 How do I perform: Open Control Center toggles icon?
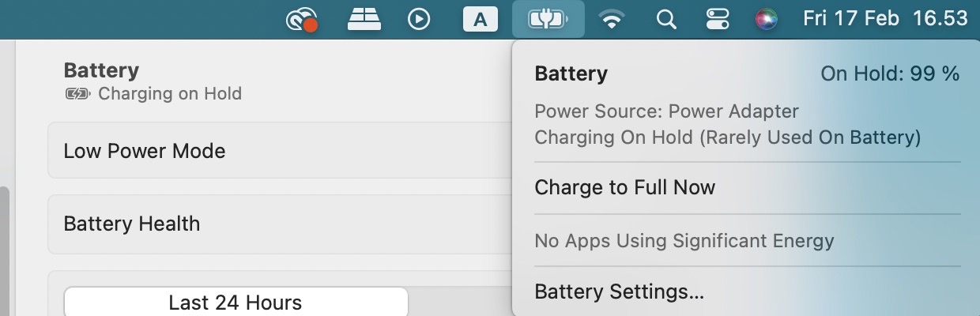pos(718,18)
